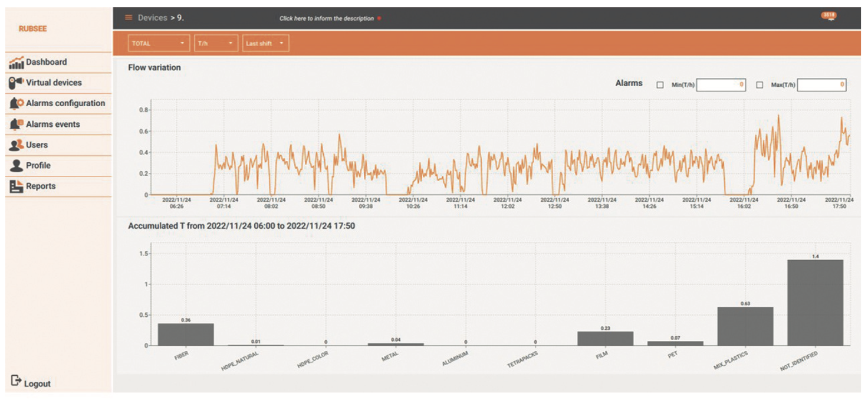Click the '0.63' value above MIX_PLASTICS
Viewport: 868px width, 400px height.
tap(745, 303)
